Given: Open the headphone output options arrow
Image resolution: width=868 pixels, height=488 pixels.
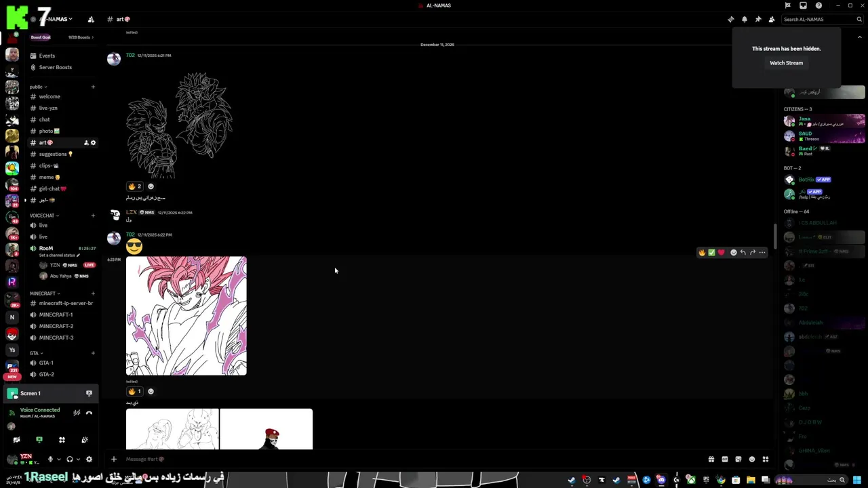Looking at the screenshot, I should coord(77,460).
